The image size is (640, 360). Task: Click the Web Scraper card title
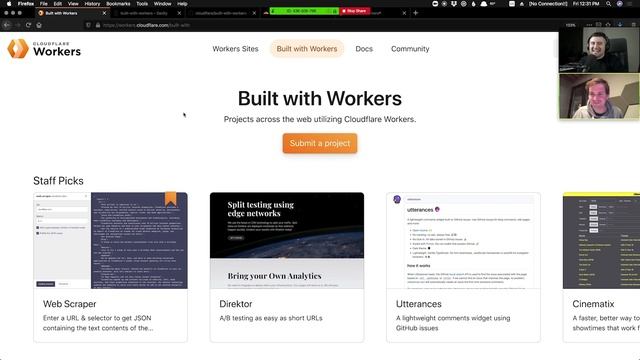tap(70, 304)
